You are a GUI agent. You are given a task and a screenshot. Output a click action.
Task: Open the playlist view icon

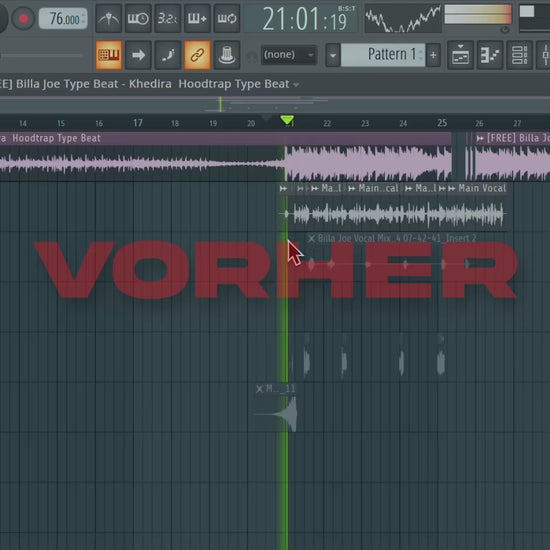click(460, 55)
